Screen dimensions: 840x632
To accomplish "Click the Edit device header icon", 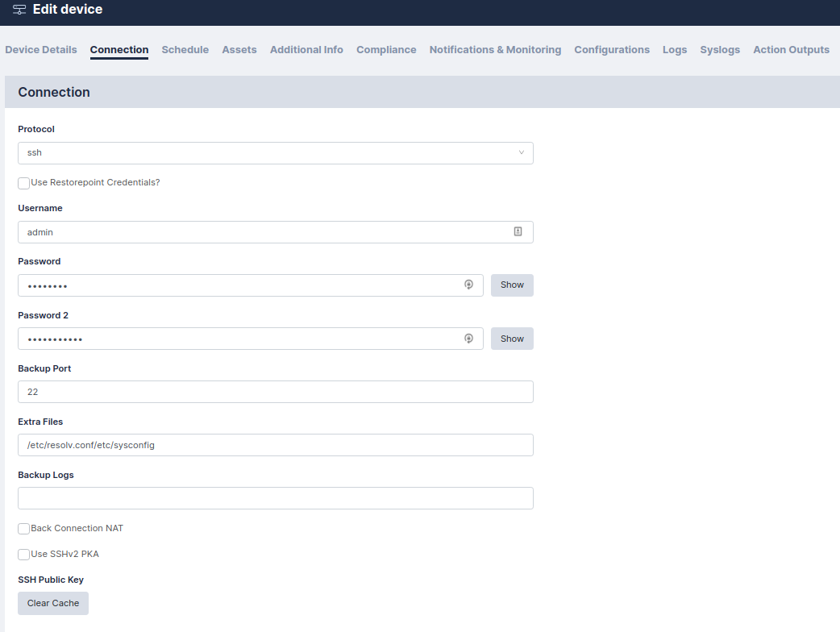I will coord(19,10).
